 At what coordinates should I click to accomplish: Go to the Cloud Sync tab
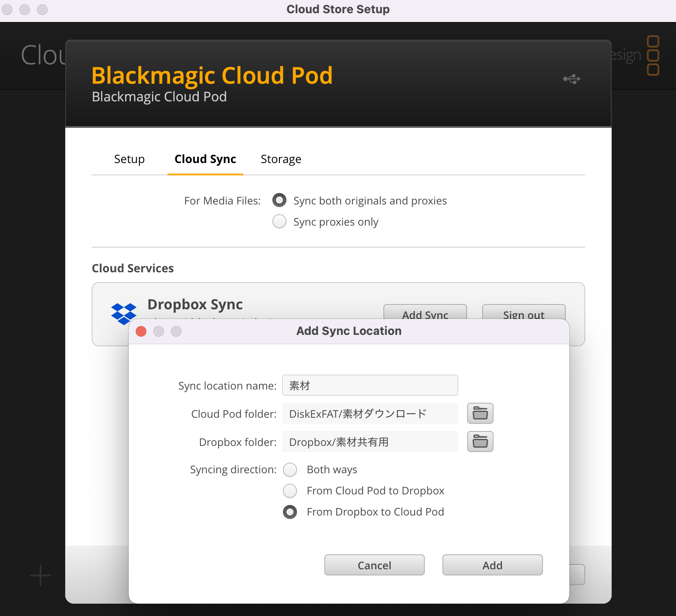[x=205, y=159]
